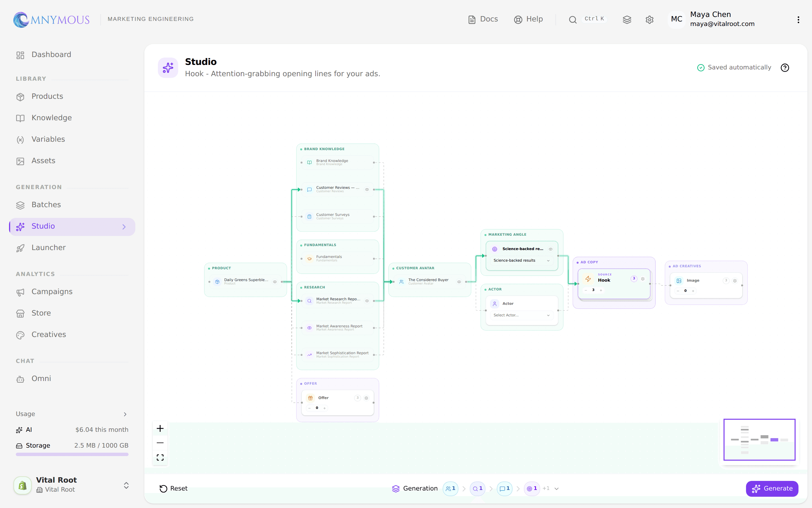Toggle eye on Market Research Report node
The height and width of the screenshot is (508, 812).
click(367, 301)
